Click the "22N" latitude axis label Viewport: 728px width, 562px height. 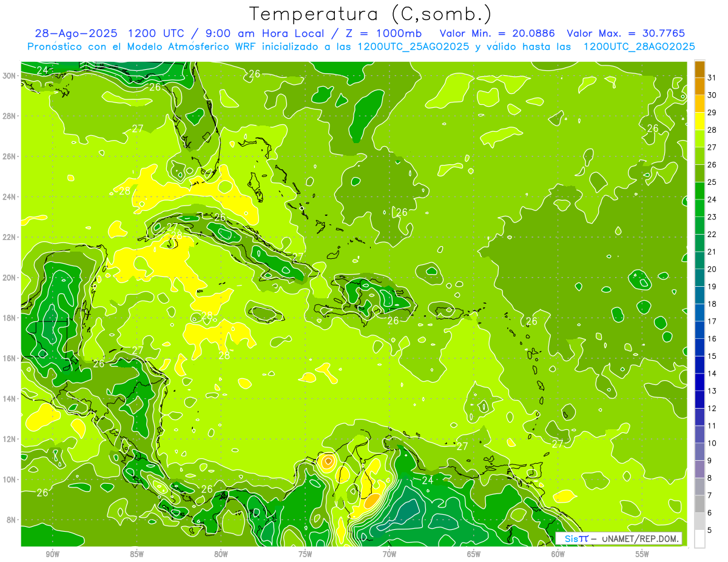[x=10, y=237]
